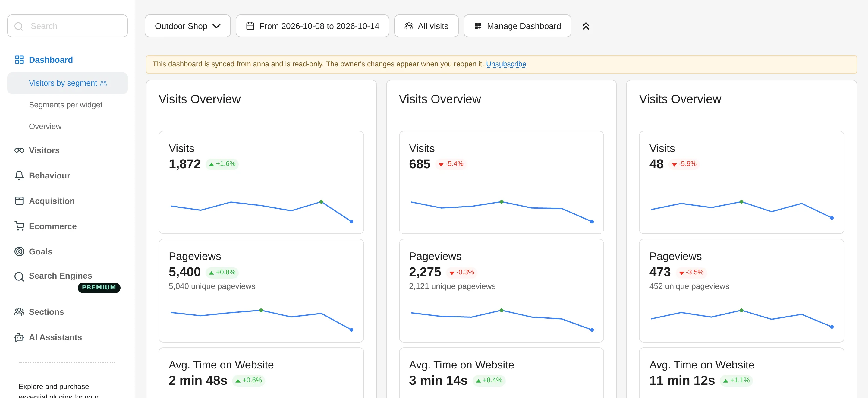
Task: Click the Visitors binoculars icon
Action: [19, 150]
